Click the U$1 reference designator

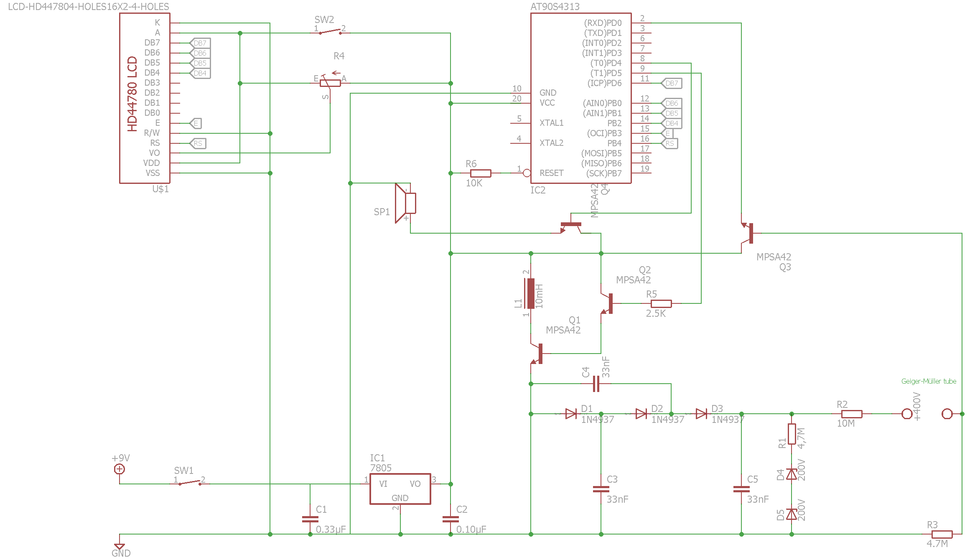click(160, 189)
